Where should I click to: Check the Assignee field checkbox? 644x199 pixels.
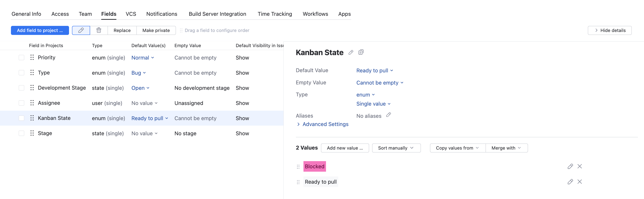click(x=21, y=103)
